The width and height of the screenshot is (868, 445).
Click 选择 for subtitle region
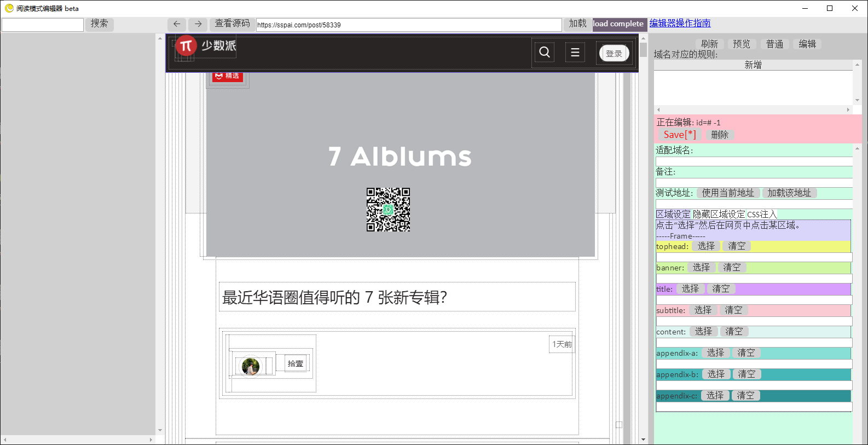[x=703, y=310]
